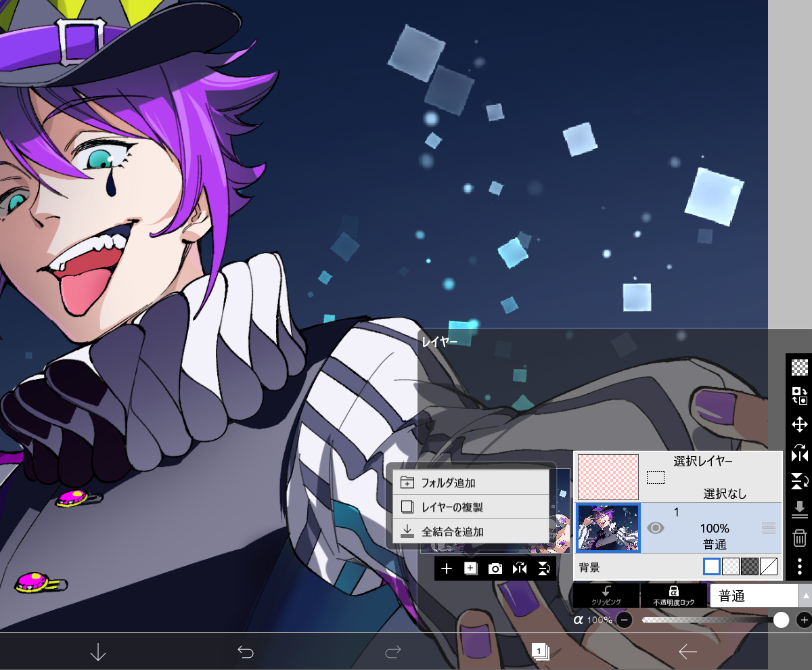812x670 pixels.
Task: Toggle 不透明度ロック alpha lock
Action: [x=674, y=596]
